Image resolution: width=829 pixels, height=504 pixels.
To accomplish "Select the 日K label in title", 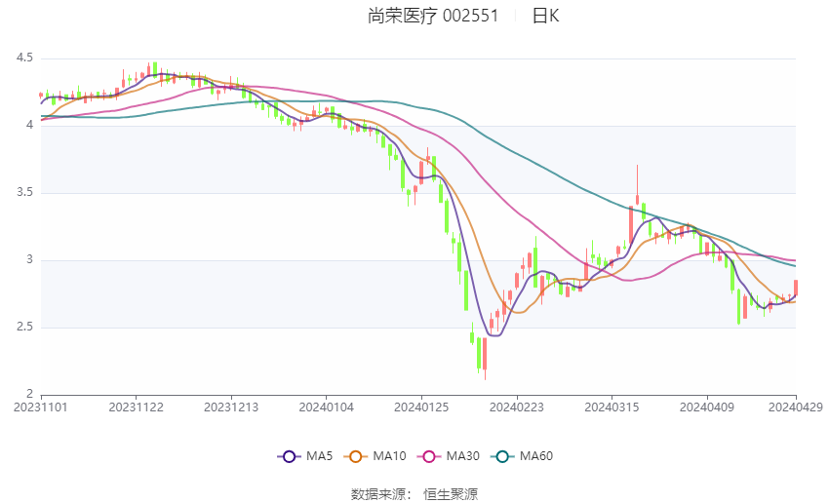I will (x=545, y=16).
